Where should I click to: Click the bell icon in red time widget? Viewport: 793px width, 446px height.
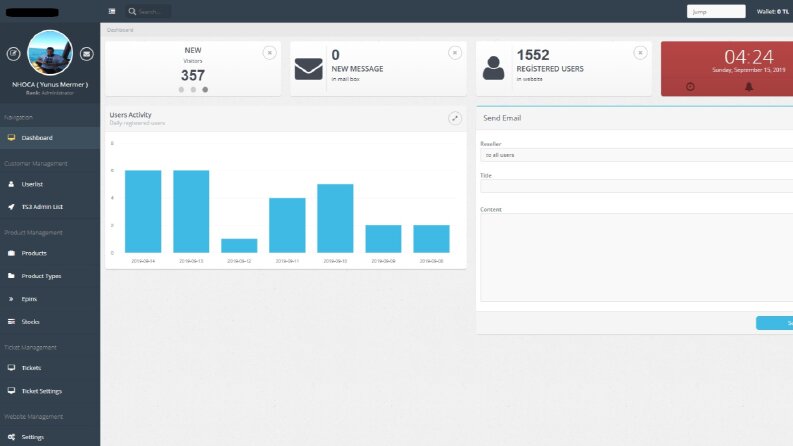tap(749, 86)
